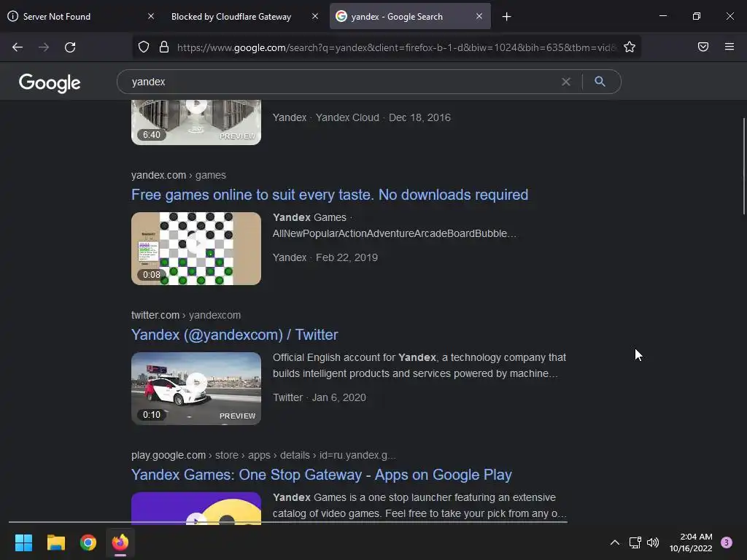Open notification center badge

tap(727, 542)
